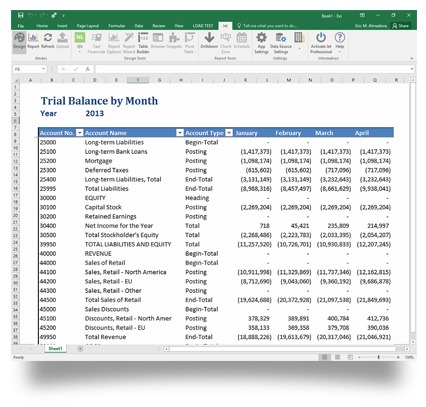Click the vertical scrollbar down arrow
Image resolution: width=426 pixels, height=407 pixels.
[413, 342]
